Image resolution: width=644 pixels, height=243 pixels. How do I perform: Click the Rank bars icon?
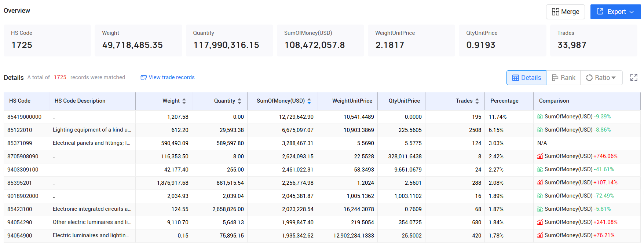(555, 78)
